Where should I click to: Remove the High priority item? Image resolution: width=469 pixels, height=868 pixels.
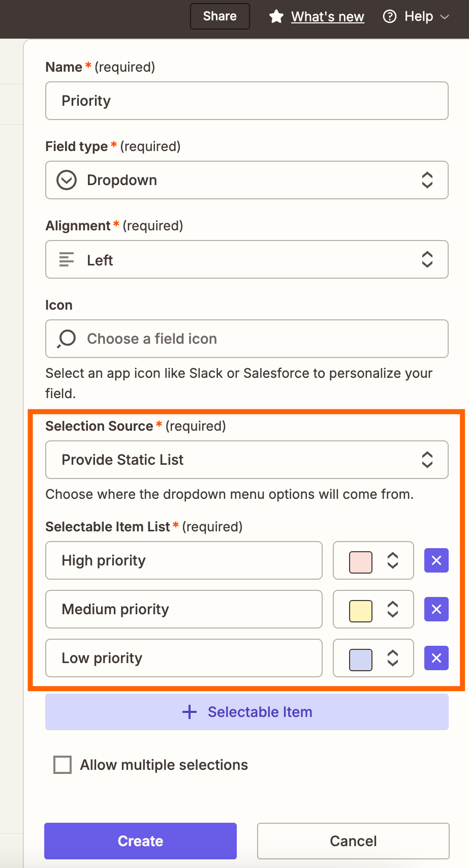[436, 560]
